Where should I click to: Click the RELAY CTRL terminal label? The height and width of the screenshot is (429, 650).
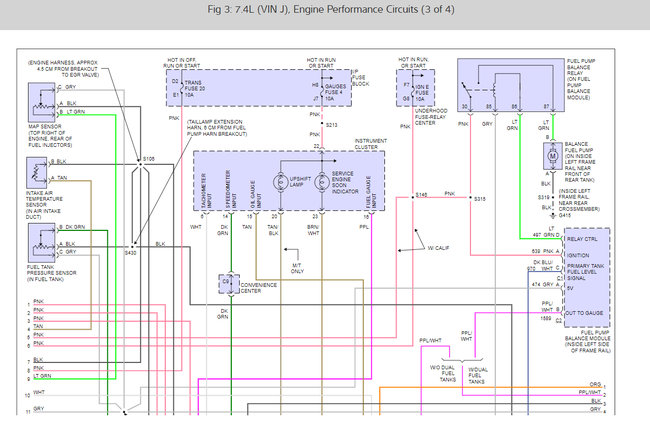click(x=582, y=239)
